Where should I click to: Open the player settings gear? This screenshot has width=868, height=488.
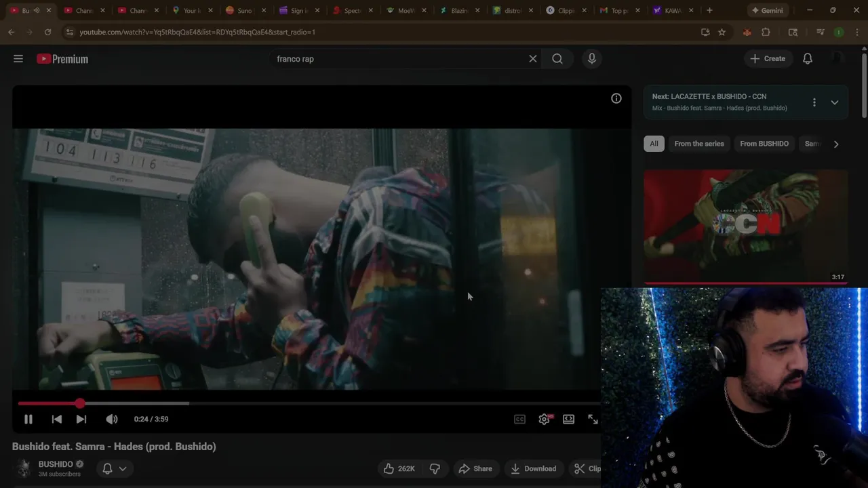pyautogui.click(x=544, y=419)
